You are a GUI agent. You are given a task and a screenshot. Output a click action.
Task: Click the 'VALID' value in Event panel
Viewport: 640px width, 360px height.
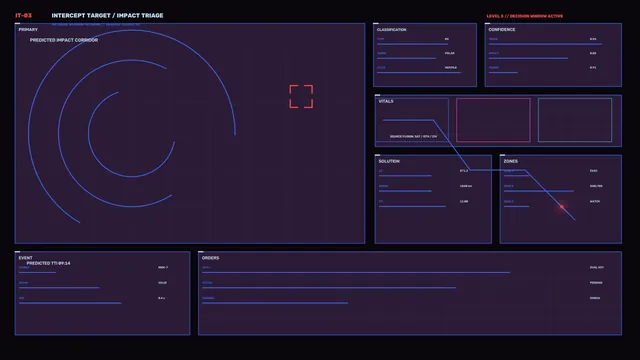pyautogui.click(x=162, y=282)
